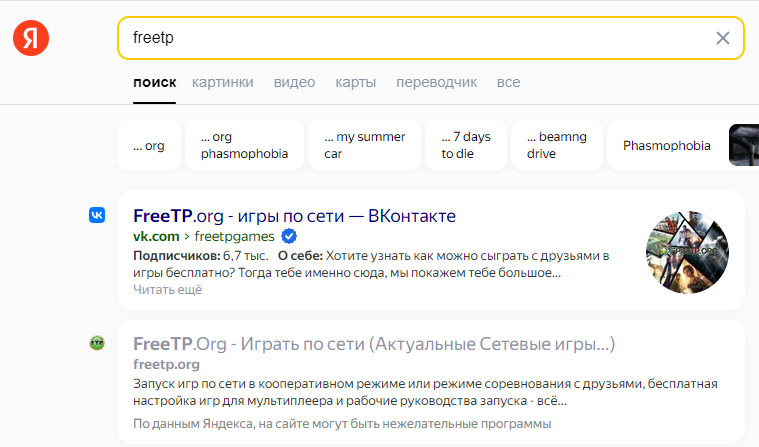Open FreeTP.org ВКонтакте result title
This screenshot has height=447, width=759.
click(x=294, y=215)
